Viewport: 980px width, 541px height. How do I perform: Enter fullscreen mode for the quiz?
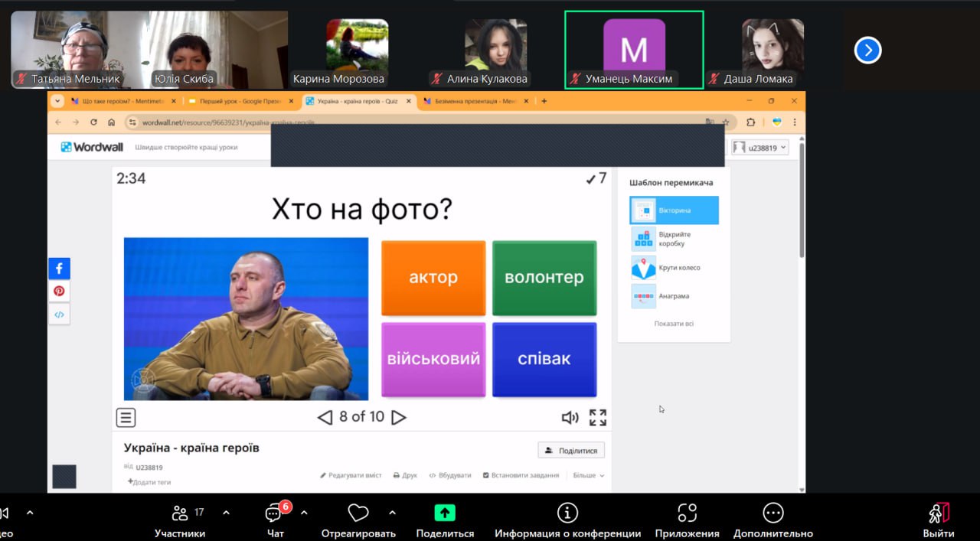point(598,417)
